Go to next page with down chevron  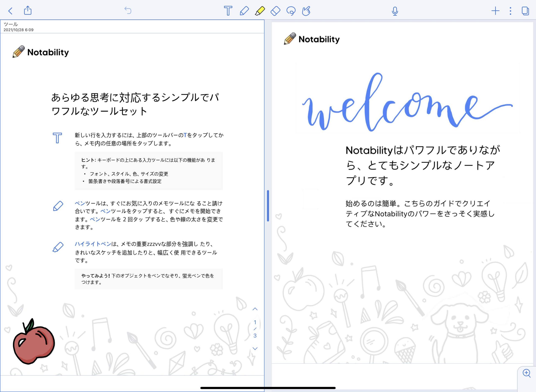pos(255,348)
